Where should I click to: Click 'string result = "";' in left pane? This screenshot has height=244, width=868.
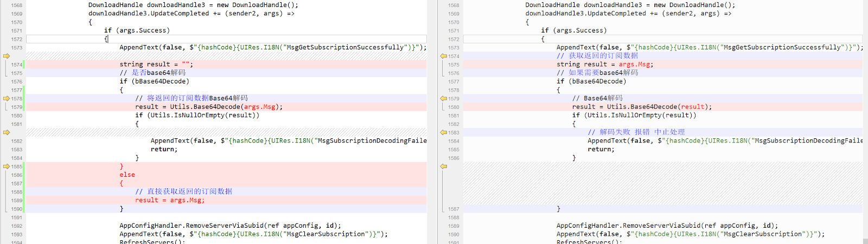pyautogui.click(x=156, y=65)
